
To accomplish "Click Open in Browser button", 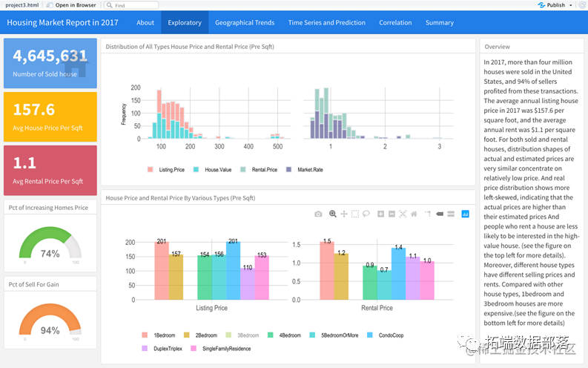I will pyautogui.click(x=71, y=5).
